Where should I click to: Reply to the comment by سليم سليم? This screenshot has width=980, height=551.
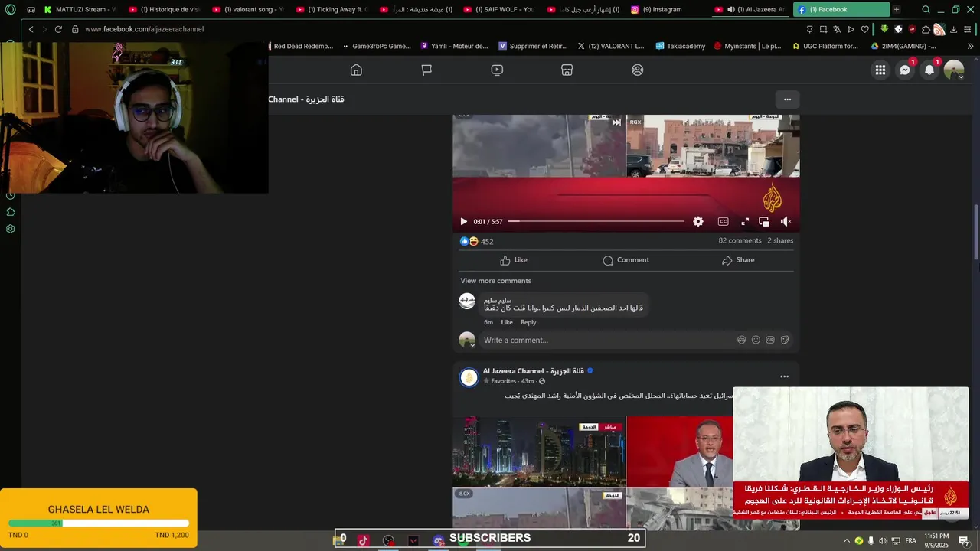tap(528, 322)
